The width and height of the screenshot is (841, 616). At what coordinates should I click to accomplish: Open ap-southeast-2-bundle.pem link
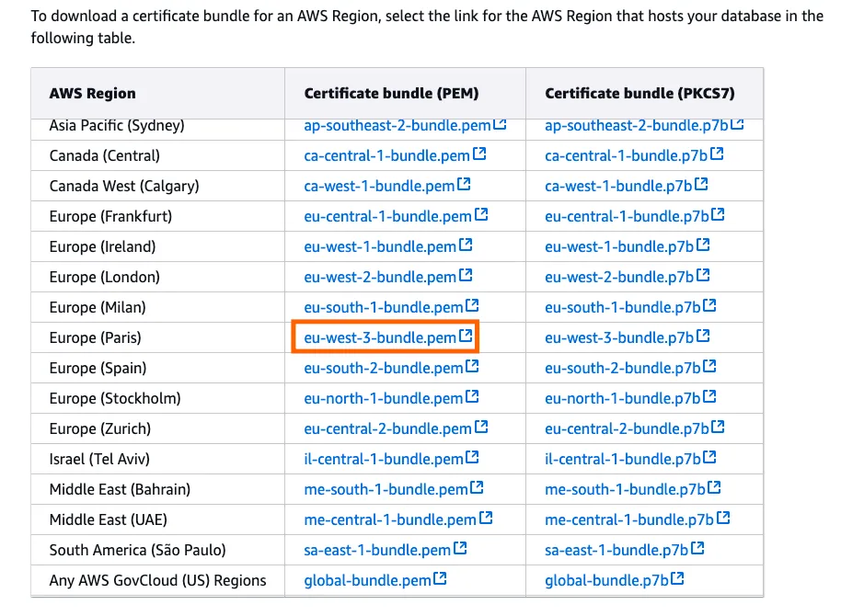(x=405, y=126)
